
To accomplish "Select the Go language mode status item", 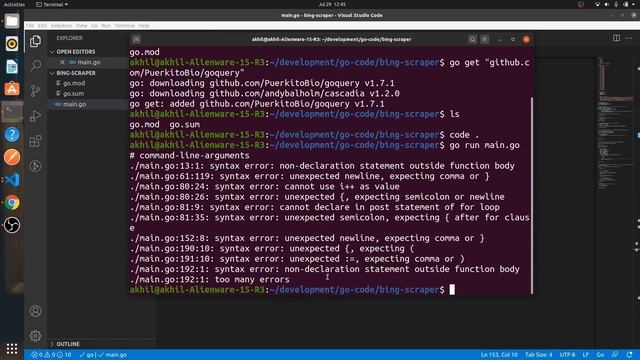I will coord(600,355).
